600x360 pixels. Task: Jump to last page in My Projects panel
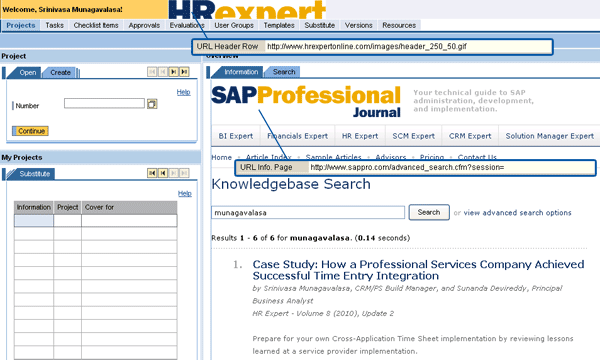184,173
